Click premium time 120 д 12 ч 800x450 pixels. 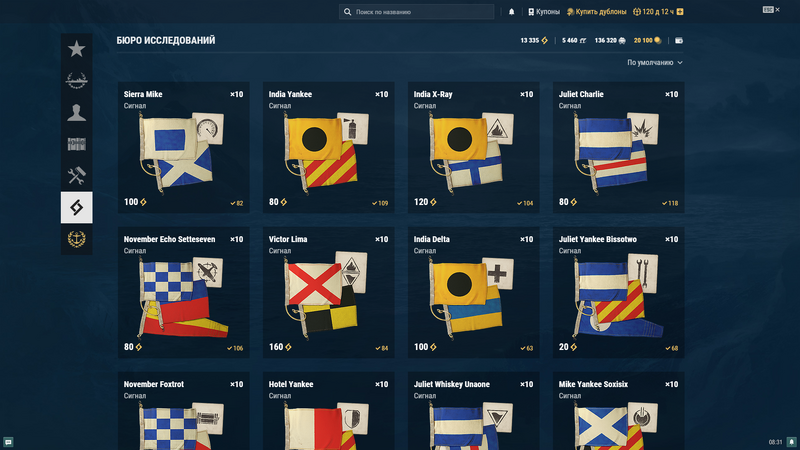(654, 12)
